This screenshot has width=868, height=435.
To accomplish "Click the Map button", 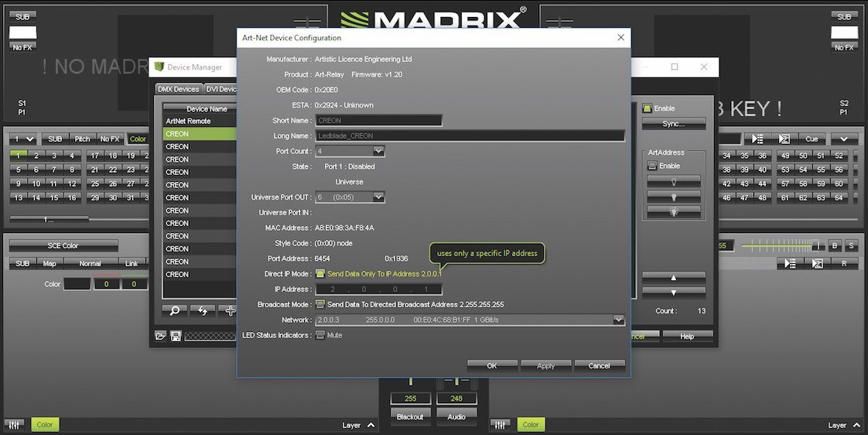I will tap(50, 264).
